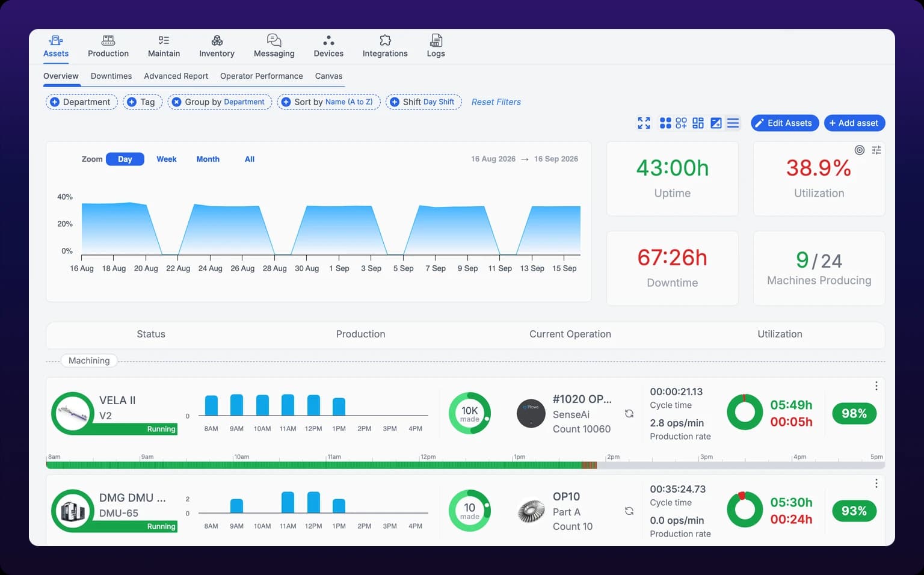
Task: Open Devices section
Action: (328, 46)
